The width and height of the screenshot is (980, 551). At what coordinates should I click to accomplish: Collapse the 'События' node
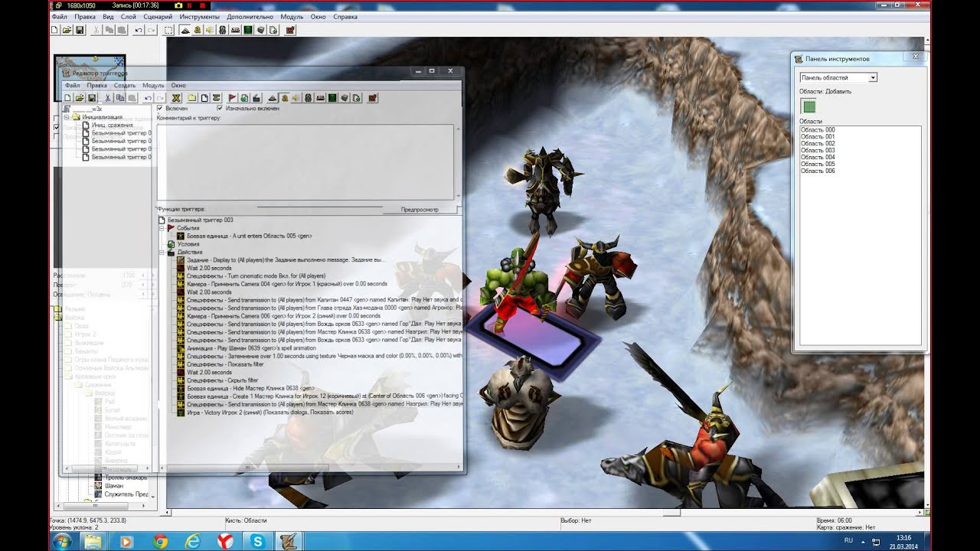click(162, 228)
